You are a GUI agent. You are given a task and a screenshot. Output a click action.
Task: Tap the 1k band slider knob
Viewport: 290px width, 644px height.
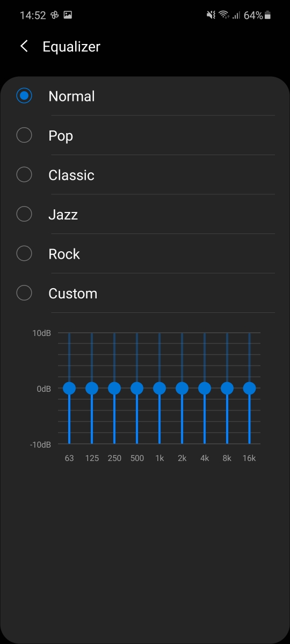160,388
